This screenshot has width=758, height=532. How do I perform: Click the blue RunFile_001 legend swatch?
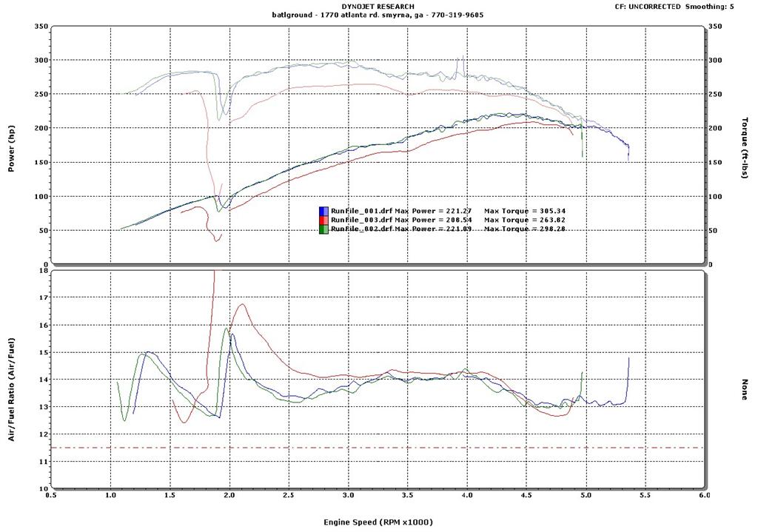[323, 212]
